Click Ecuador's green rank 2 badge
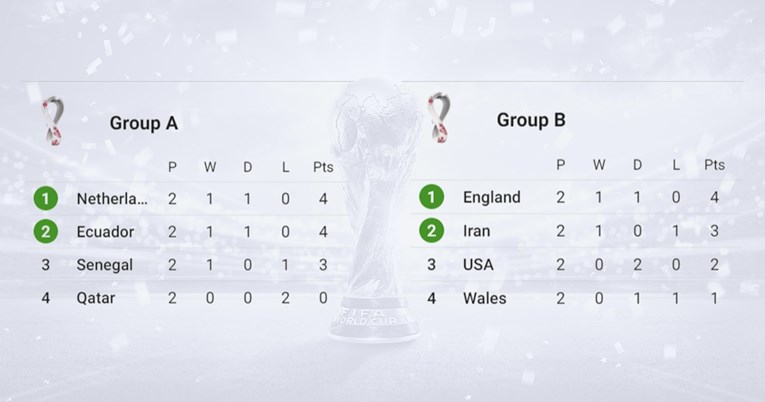The image size is (765, 402). click(x=46, y=231)
